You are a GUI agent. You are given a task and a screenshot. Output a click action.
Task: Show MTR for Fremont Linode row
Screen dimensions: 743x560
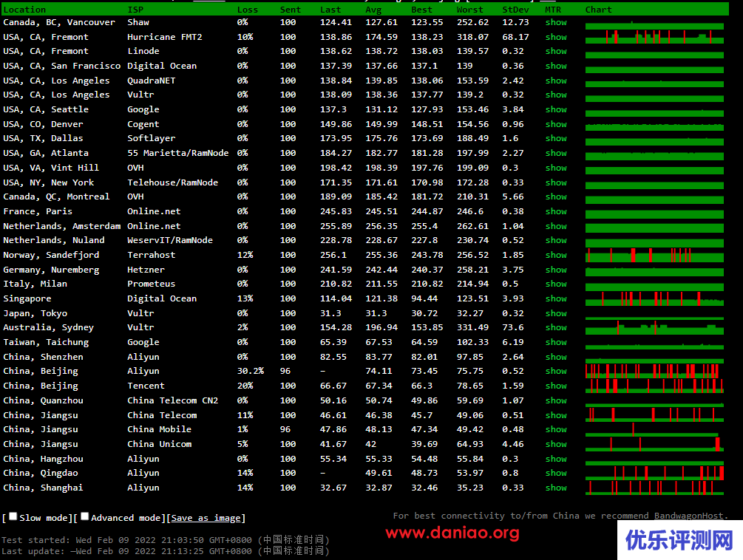pyautogui.click(x=556, y=51)
